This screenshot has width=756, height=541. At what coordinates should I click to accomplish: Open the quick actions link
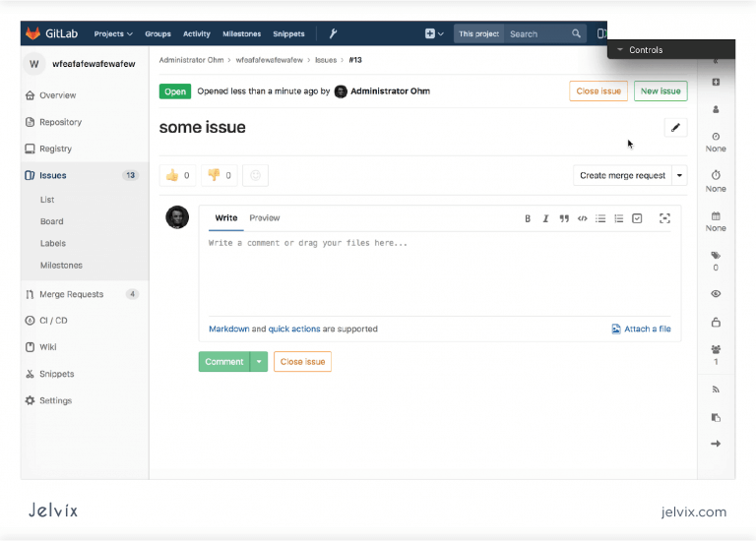pos(294,330)
